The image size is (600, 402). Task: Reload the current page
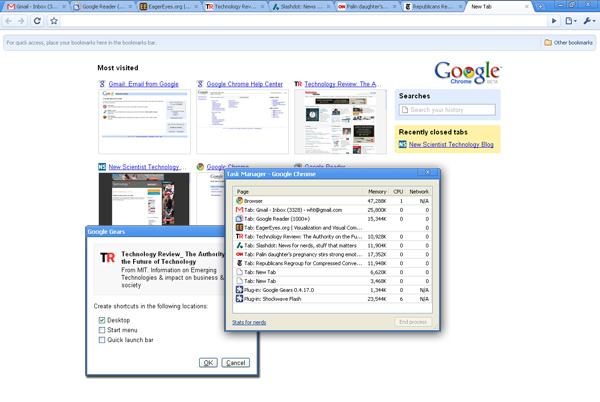[x=37, y=21]
